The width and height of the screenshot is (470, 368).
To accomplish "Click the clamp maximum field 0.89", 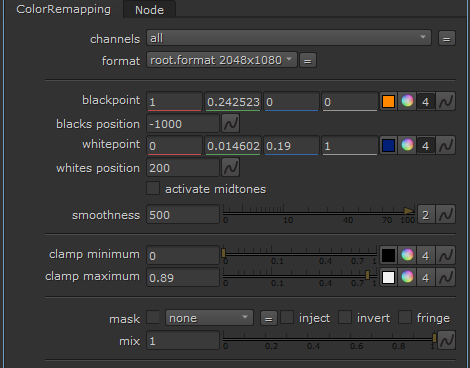I will pyautogui.click(x=183, y=277).
